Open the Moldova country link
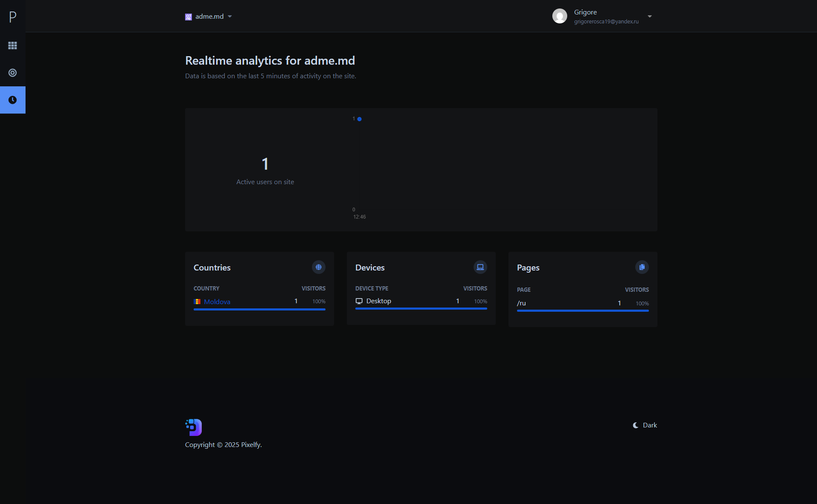This screenshot has height=504, width=817. coord(217,302)
